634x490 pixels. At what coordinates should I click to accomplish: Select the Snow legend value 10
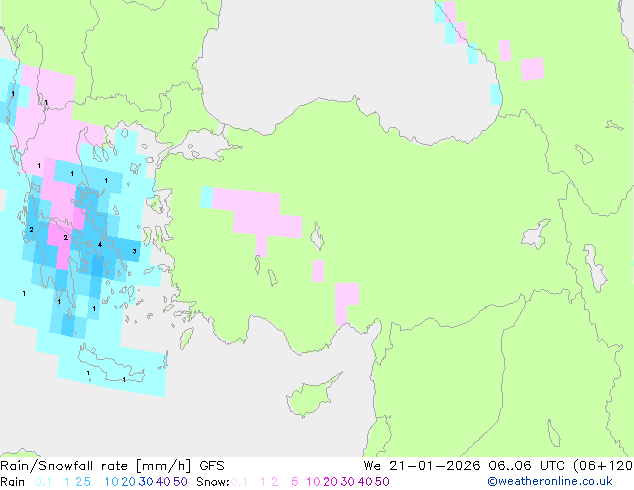[313, 482]
